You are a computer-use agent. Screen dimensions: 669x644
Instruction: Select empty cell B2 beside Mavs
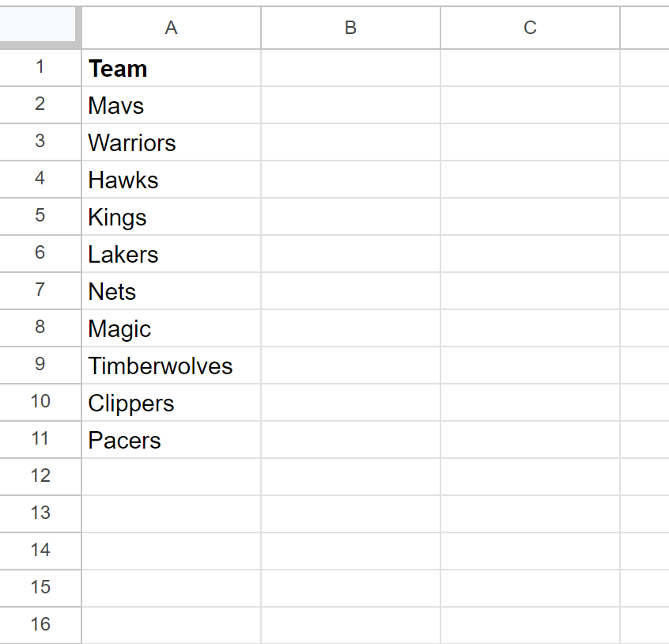tap(351, 105)
